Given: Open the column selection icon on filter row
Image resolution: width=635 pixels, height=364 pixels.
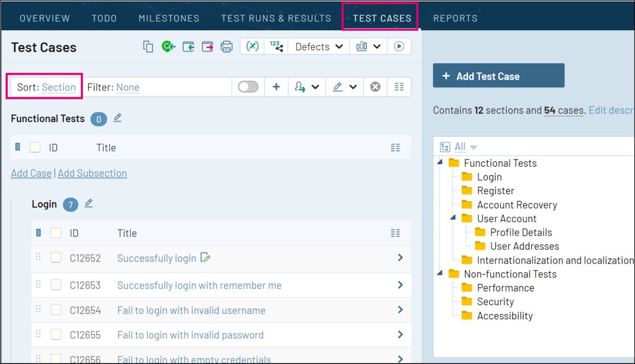Looking at the screenshot, I should click(x=399, y=87).
